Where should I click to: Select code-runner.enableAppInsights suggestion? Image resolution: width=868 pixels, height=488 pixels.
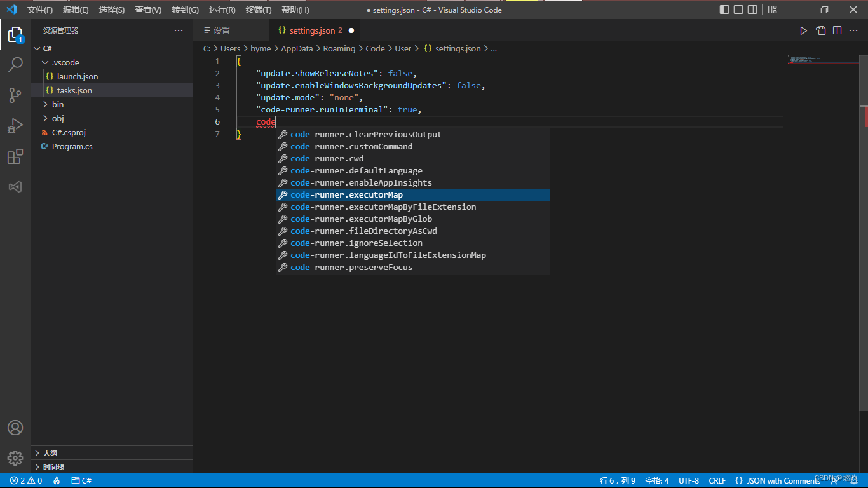[x=413, y=183]
